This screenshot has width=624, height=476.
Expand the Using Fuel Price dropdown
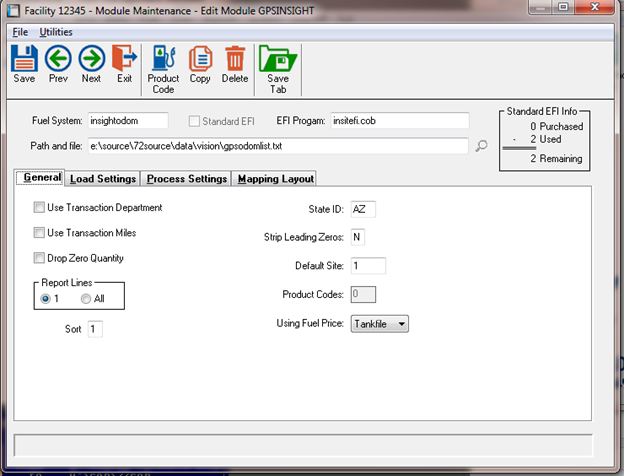coord(402,323)
